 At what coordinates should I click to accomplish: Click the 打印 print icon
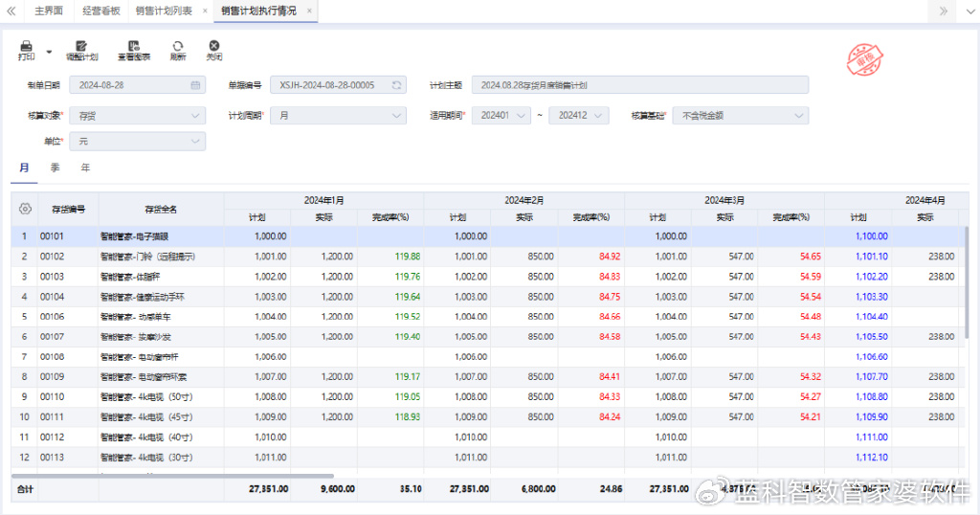tap(26, 46)
